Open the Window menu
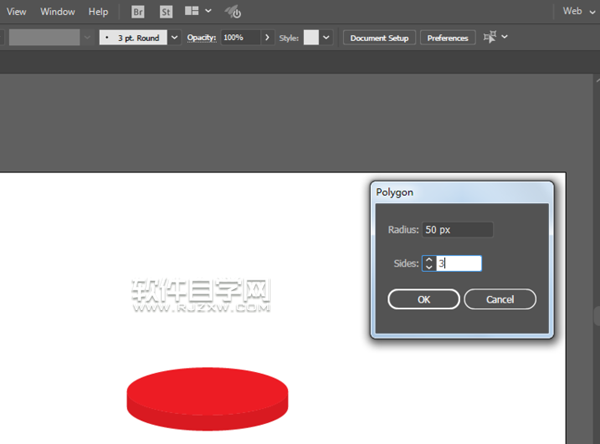The image size is (600, 444). pos(57,12)
